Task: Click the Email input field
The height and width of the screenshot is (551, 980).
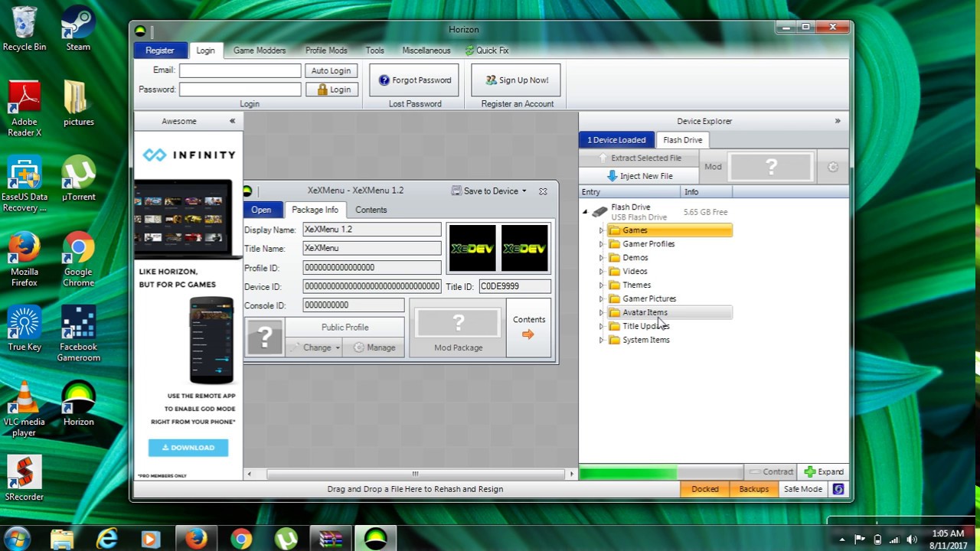Action: point(240,70)
